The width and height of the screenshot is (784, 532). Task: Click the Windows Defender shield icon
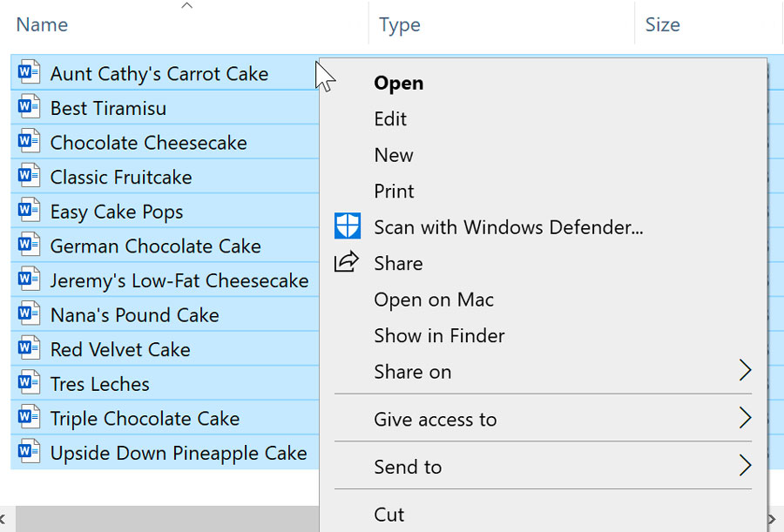[x=347, y=226]
